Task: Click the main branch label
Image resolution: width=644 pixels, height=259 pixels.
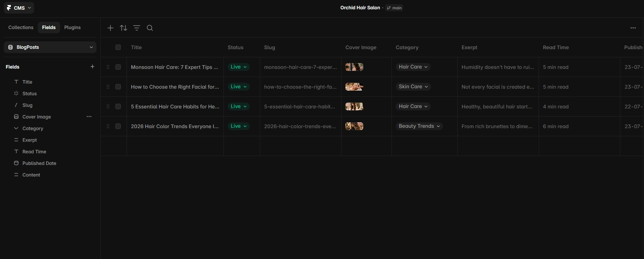Action: click(x=395, y=8)
